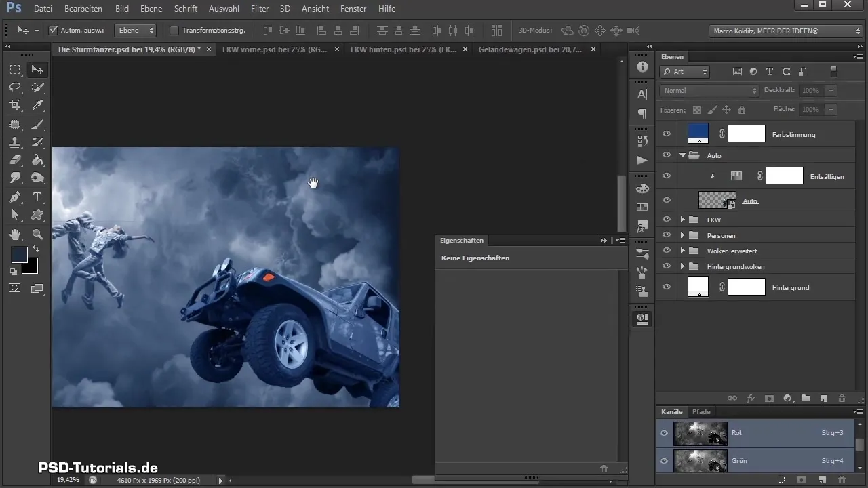Image resolution: width=868 pixels, height=488 pixels.
Task: Select the Brush tool
Action: click(37, 125)
